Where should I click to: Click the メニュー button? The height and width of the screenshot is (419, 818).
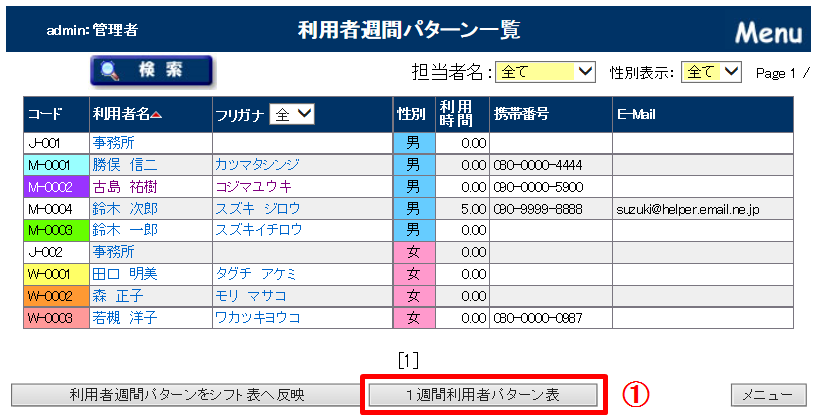(768, 395)
